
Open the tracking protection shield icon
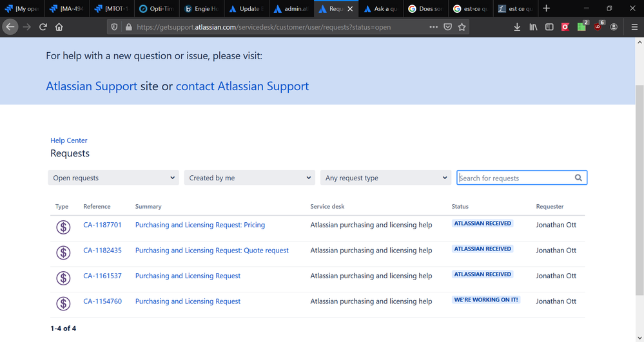click(115, 27)
